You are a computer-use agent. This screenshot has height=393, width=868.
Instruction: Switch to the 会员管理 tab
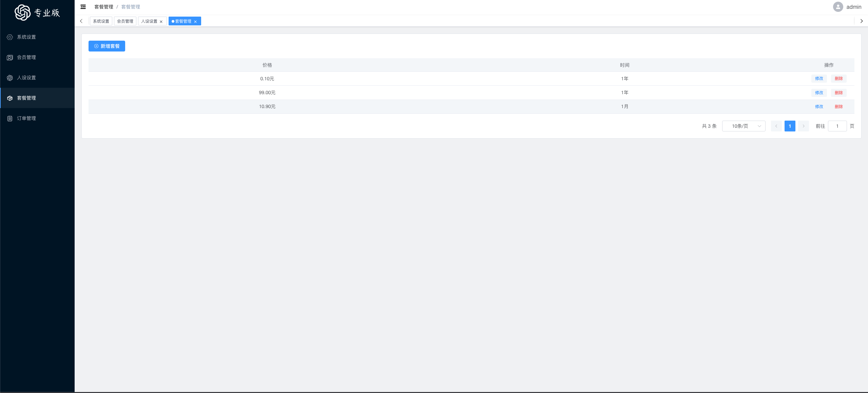click(x=125, y=21)
